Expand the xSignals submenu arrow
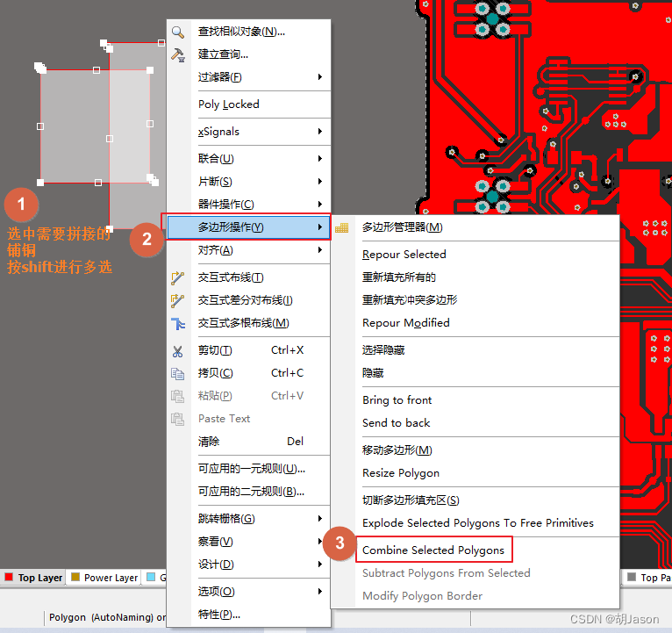This screenshot has width=672, height=633. pyautogui.click(x=319, y=131)
